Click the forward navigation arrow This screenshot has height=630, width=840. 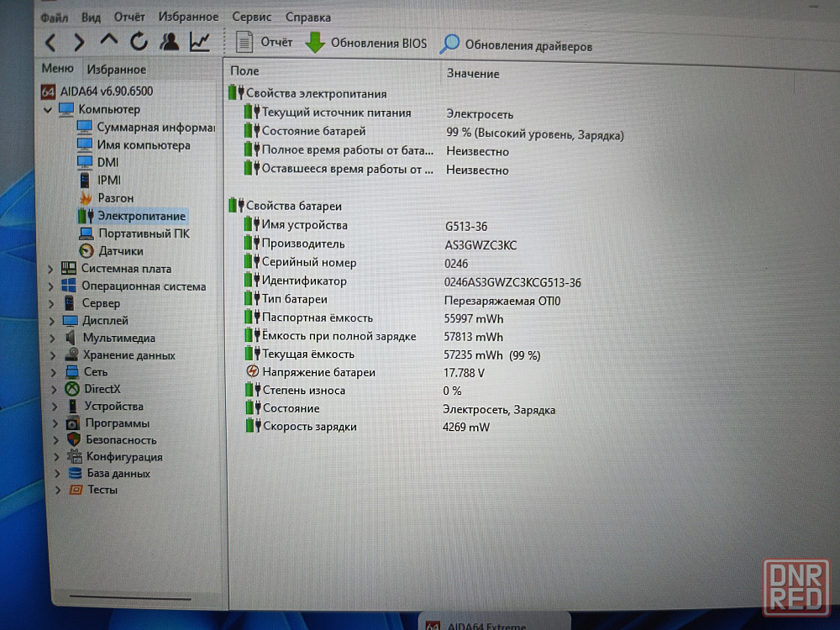click(79, 42)
